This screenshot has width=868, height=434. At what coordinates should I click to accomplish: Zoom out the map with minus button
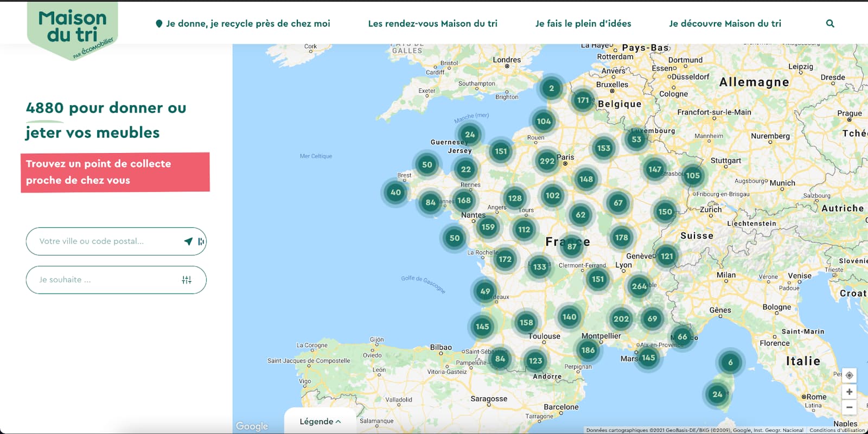click(850, 407)
